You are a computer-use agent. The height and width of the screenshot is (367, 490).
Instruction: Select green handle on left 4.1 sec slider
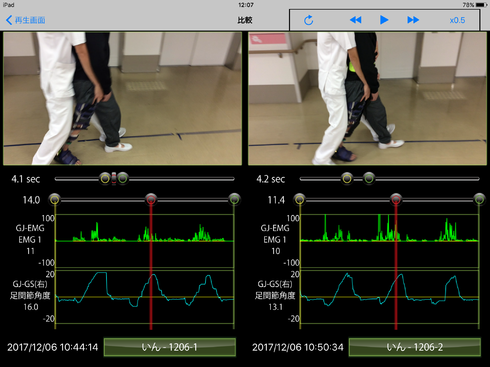[123, 179]
